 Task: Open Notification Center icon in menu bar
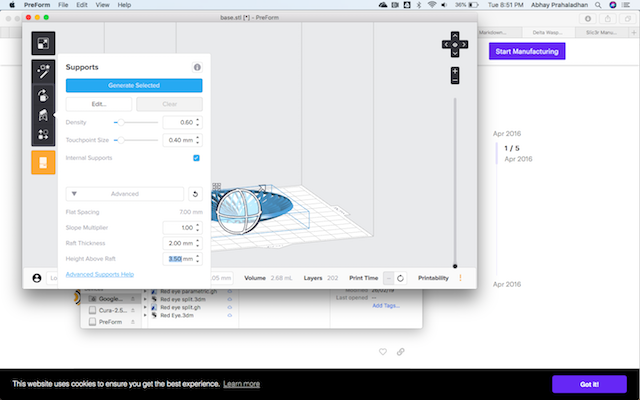click(x=626, y=5)
